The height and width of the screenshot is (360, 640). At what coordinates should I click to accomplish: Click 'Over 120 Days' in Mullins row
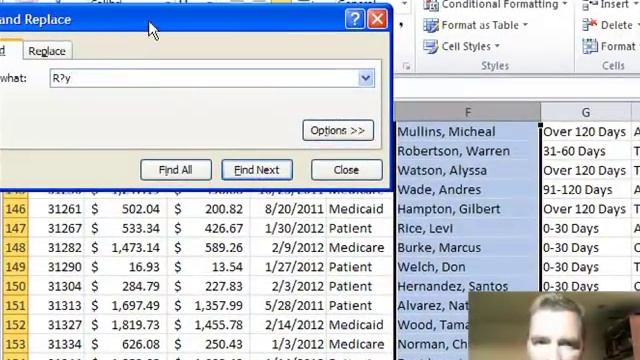[x=586, y=131]
